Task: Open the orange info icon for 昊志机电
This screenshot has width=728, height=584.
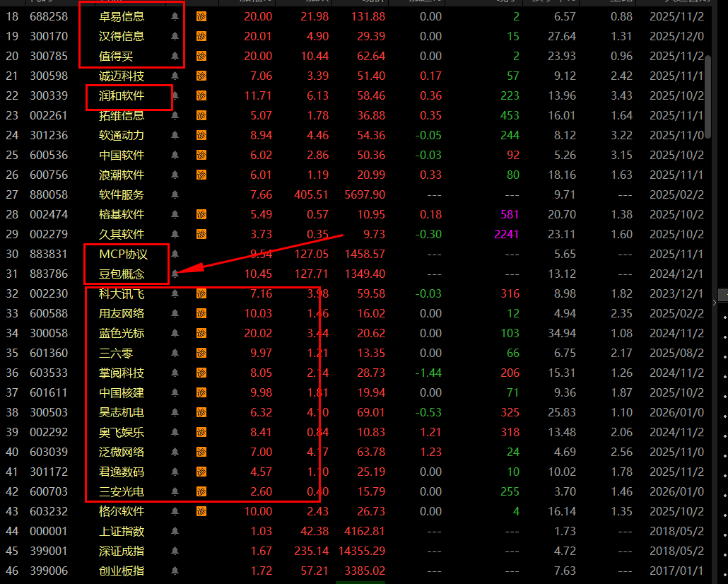Action: point(201,413)
